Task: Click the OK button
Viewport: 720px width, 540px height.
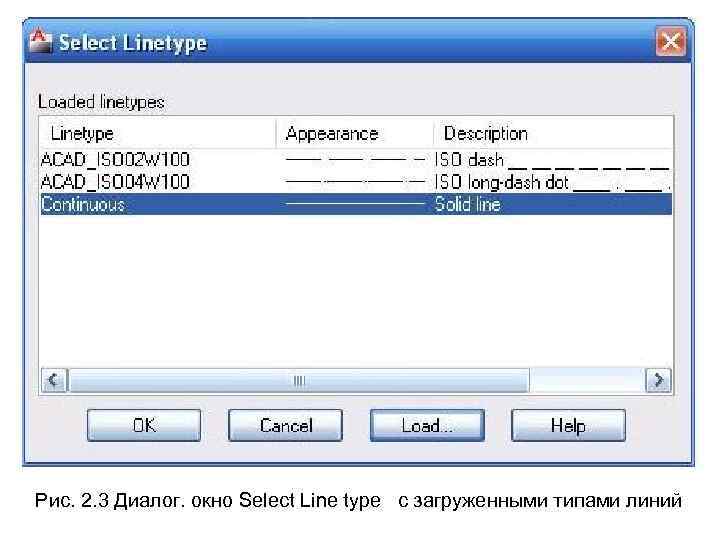Action: 144,425
